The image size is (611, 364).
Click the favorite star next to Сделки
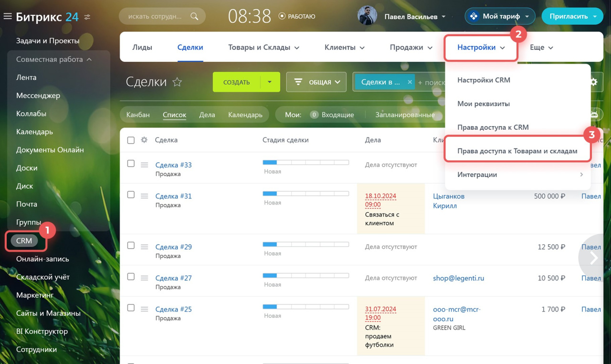click(177, 82)
